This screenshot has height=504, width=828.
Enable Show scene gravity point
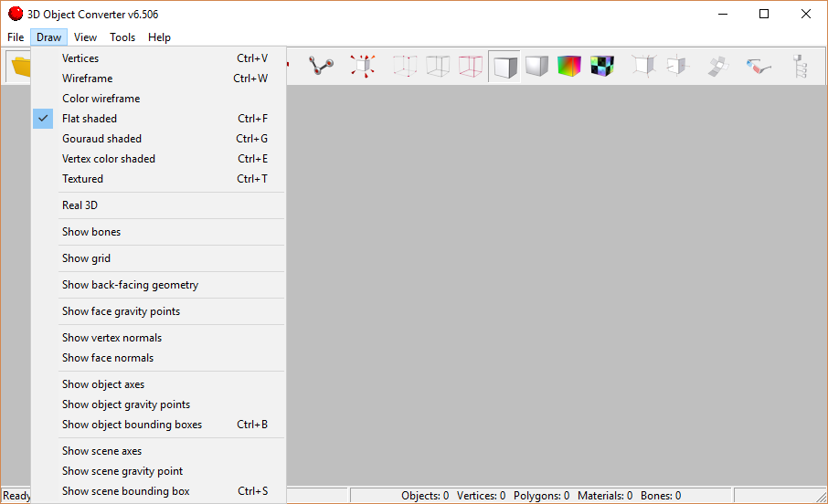tap(158, 471)
